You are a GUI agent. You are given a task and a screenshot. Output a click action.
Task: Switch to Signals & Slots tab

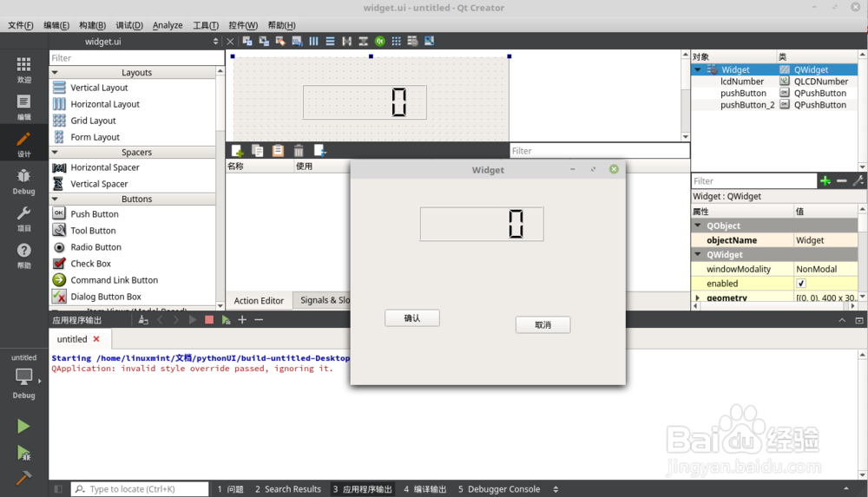325,300
